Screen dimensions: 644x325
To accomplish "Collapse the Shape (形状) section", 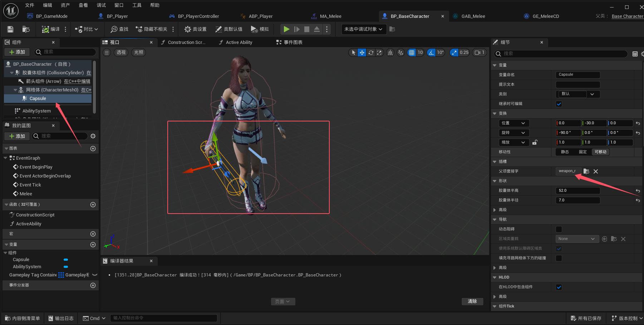I will coord(495,181).
